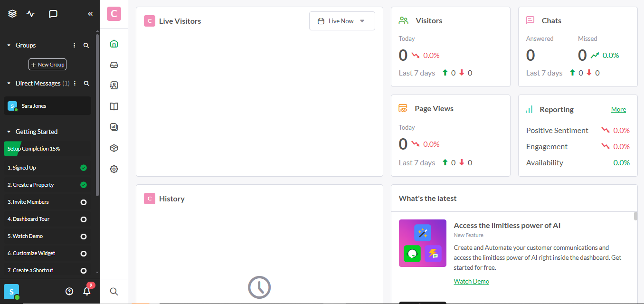The image size is (644, 304).
Task: Open the AI feature thumbnail image
Action: click(423, 243)
